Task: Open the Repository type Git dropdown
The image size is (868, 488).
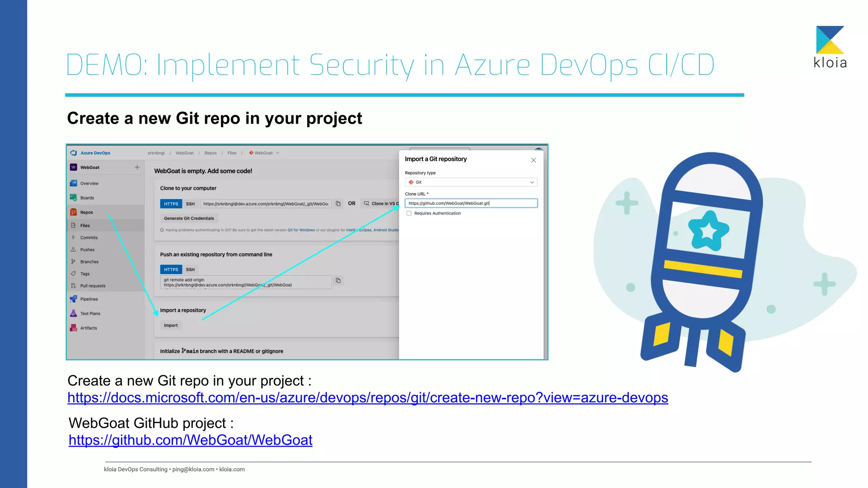Action: pos(471,182)
